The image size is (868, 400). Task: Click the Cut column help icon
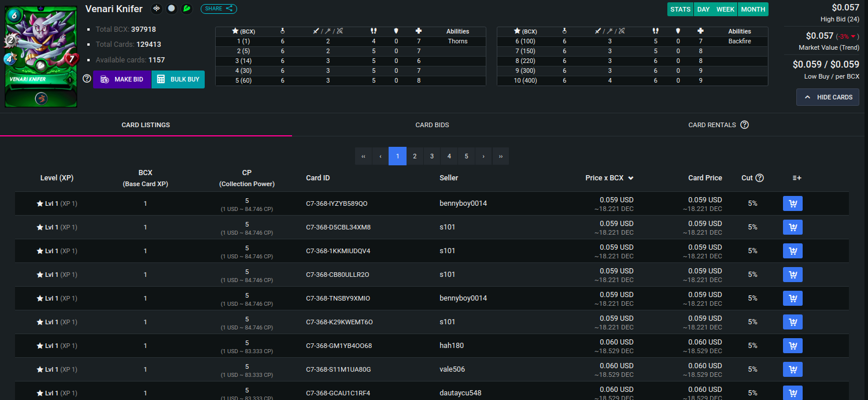759,178
